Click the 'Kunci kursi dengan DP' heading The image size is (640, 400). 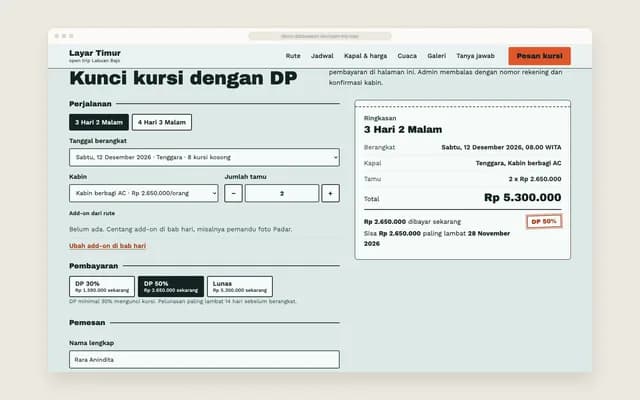click(183, 78)
